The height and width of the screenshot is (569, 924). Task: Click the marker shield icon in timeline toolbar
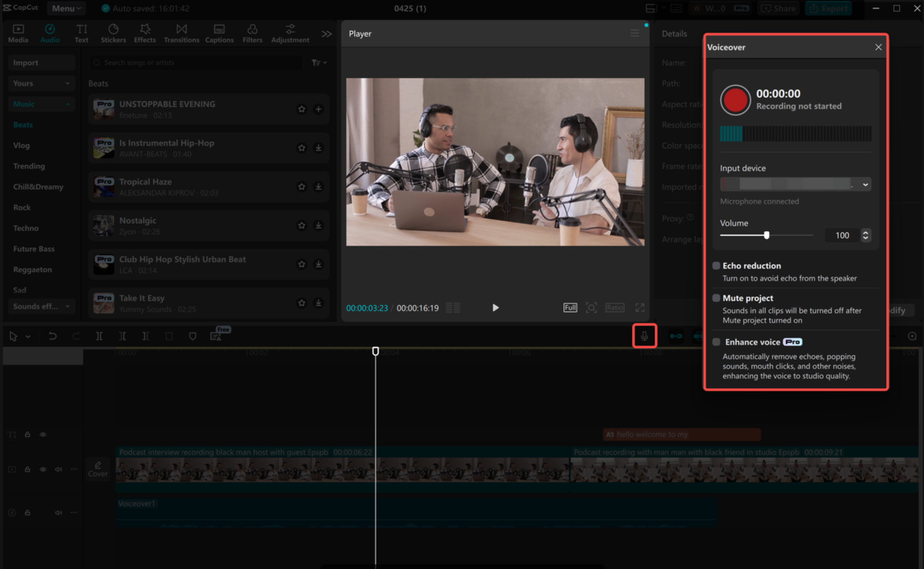point(193,336)
